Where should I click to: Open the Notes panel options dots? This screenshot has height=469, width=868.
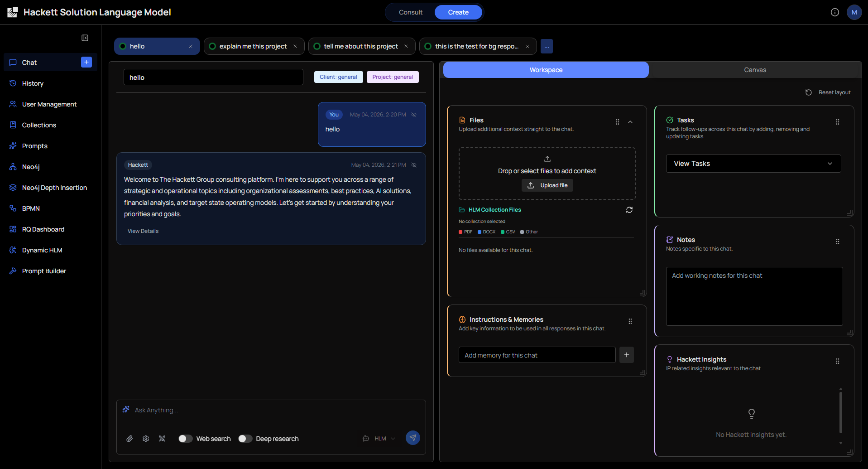tap(838, 242)
